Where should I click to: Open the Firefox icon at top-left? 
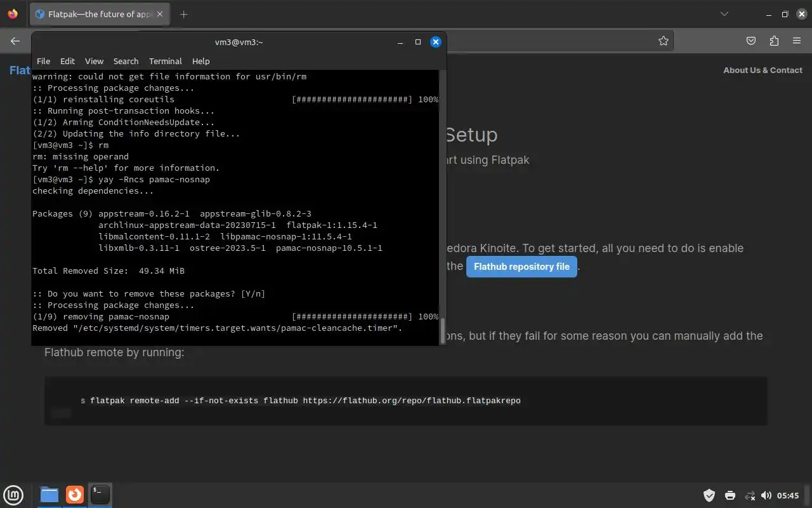[13, 14]
